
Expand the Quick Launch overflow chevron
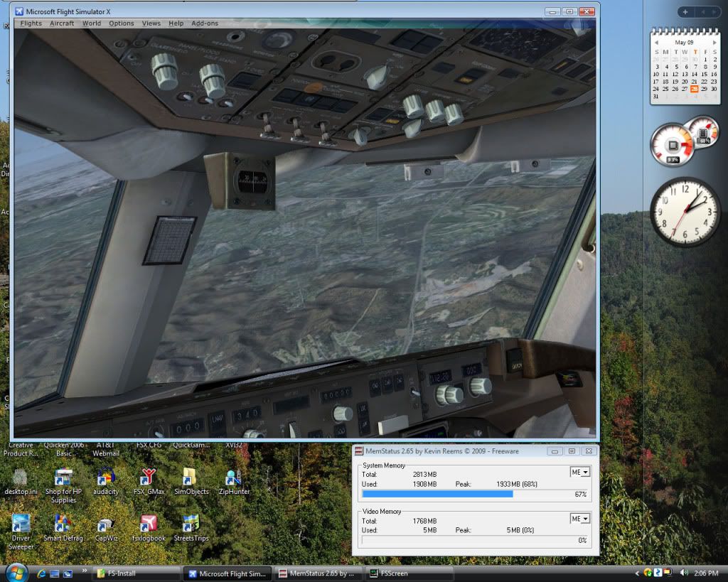click(x=84, y=571)
